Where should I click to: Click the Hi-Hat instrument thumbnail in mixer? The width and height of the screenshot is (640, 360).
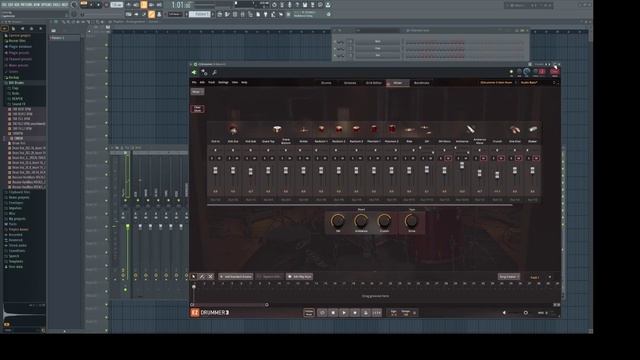(x=303, y=130)
